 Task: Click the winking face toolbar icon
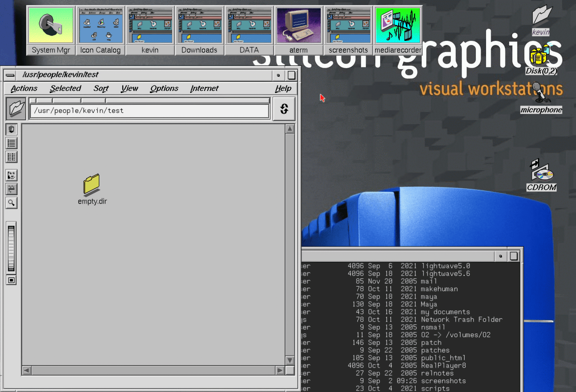[12, 175]
